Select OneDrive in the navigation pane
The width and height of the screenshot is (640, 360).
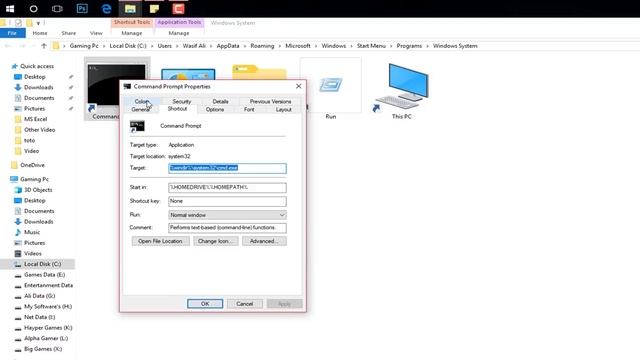[x=32, y=165]
